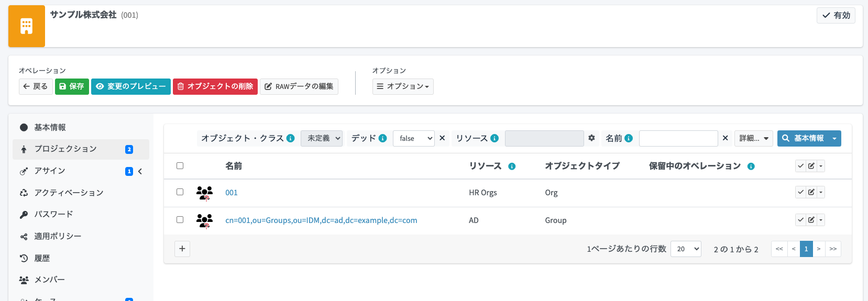Select the 基本情報 sidebar item
The height and width of the screenshot is (301, 868).
pyautogui.click(x=81, y=127)
